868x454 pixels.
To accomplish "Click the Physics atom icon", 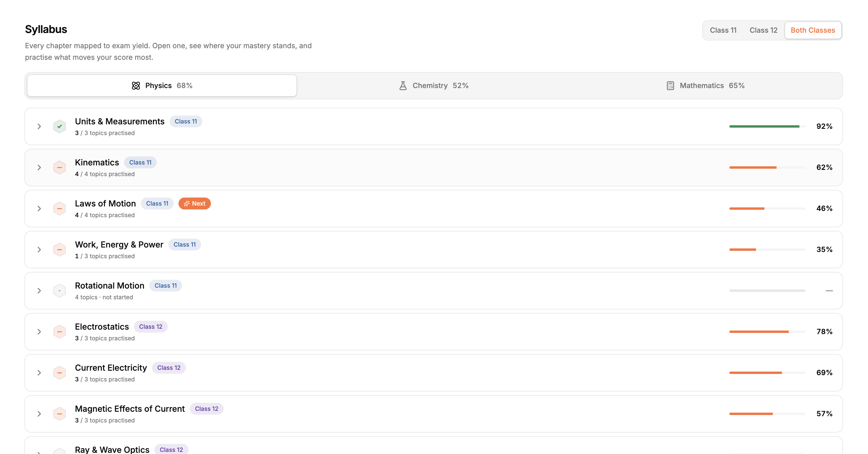I will 136,86.
